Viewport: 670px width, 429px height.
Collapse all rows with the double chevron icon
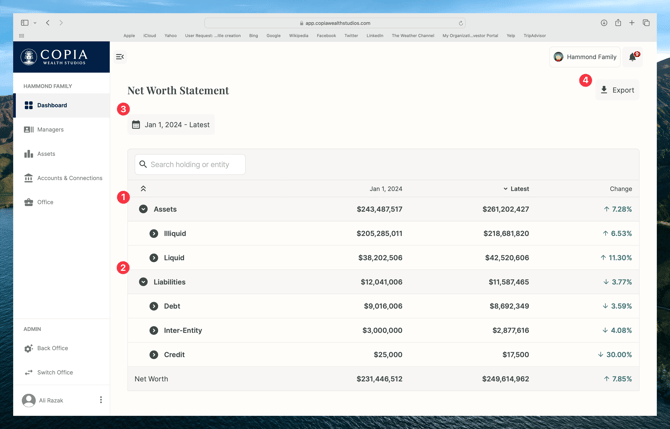click(x=143, y=188)
